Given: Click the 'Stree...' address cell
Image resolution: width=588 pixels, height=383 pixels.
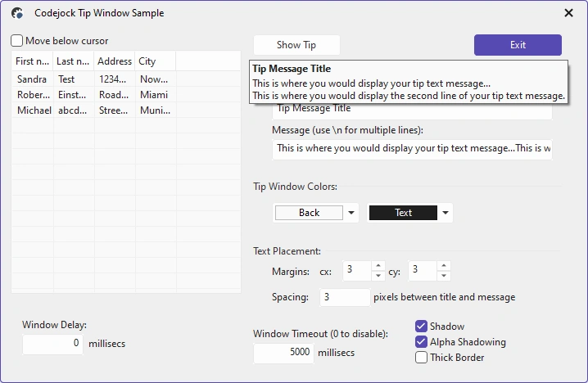Looking at the screenshot, I should (x=113, y=110).
